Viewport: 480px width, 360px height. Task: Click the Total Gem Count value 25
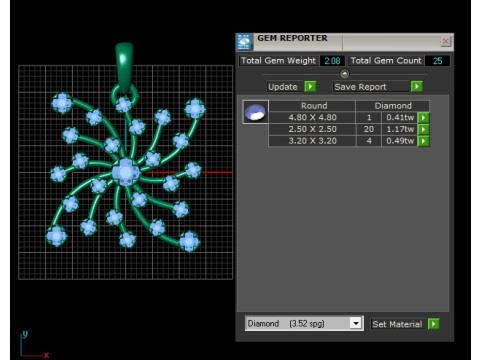click(437, 61)
